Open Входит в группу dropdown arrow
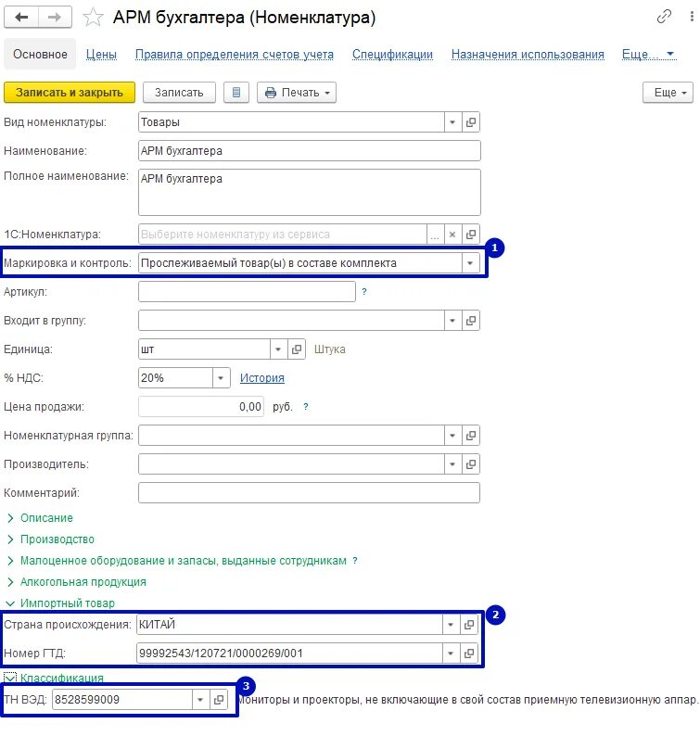Image resolution: width=700 pixels, height=736 pixels. click(x=452, y=321)
